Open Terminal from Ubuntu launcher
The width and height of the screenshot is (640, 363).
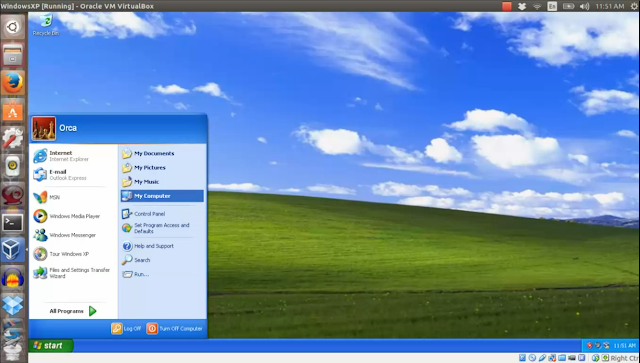13,223
